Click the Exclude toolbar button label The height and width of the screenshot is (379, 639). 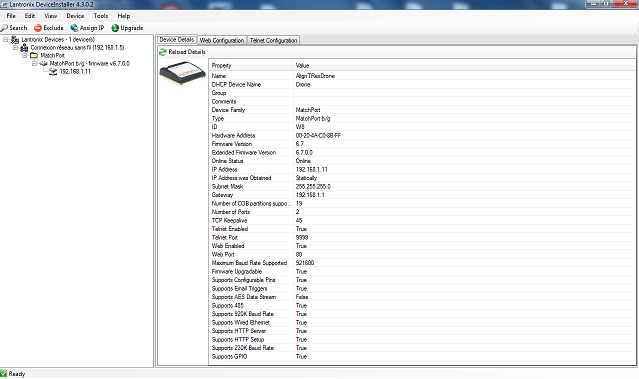[53, 28]
